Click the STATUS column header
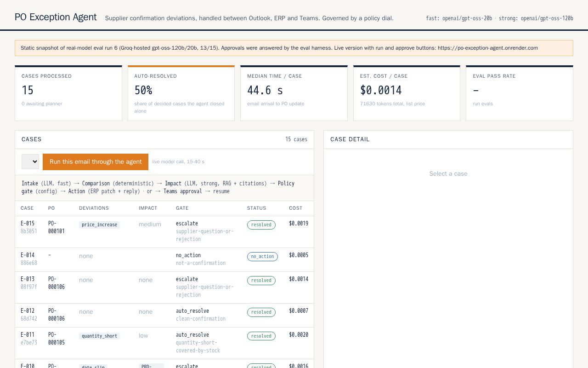This screenshot has width=588, height=368. pos(257,208)
